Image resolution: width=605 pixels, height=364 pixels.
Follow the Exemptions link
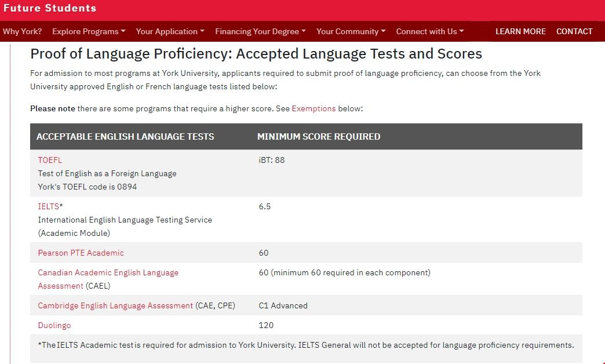pos(314,108)
